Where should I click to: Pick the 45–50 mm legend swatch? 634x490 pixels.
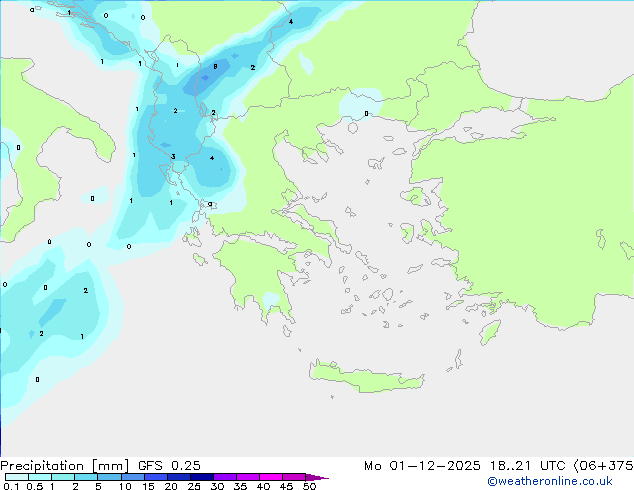(x=294, y=477)
